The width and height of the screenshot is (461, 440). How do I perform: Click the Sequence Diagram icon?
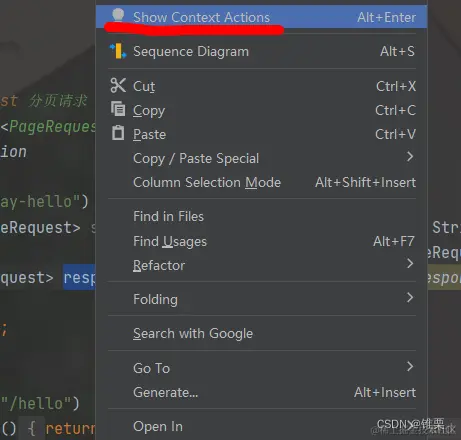[118, 51]
